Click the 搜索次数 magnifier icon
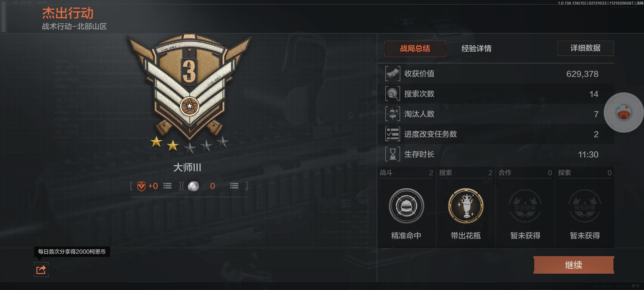This screenshot has width=644, height=290. point(393,94)
